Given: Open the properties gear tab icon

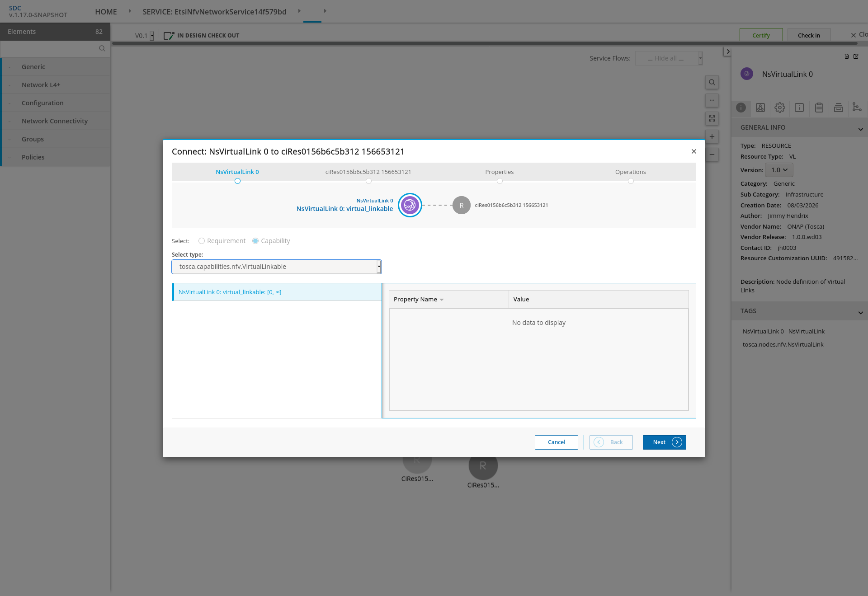Looking at the screenshot, I should tap(780, 108).
